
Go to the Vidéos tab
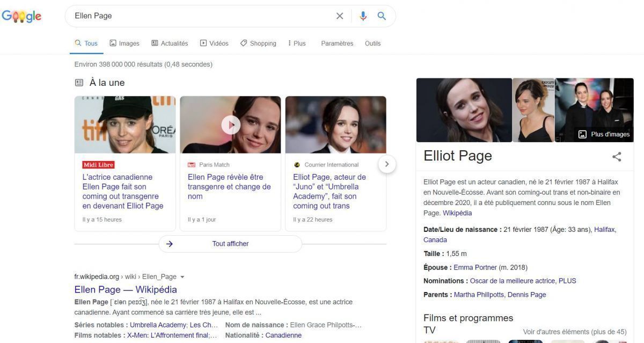[x=214, y=43]
